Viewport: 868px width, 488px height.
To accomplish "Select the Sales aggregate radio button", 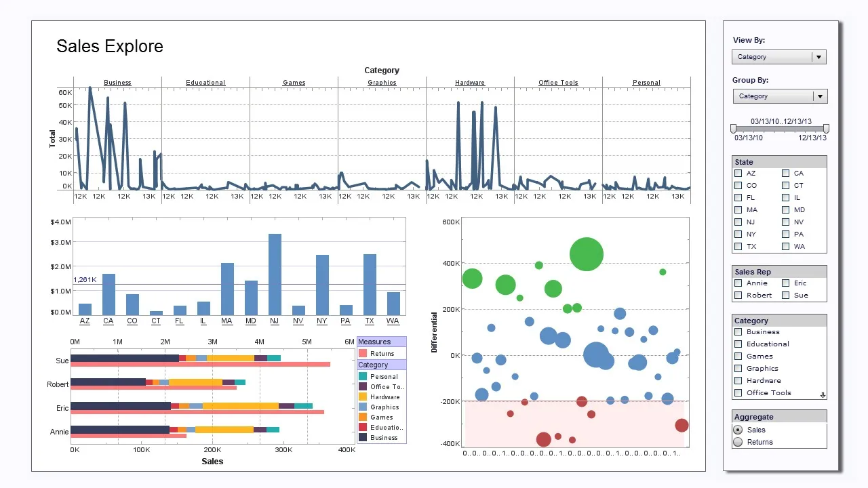I will point(738,430).
